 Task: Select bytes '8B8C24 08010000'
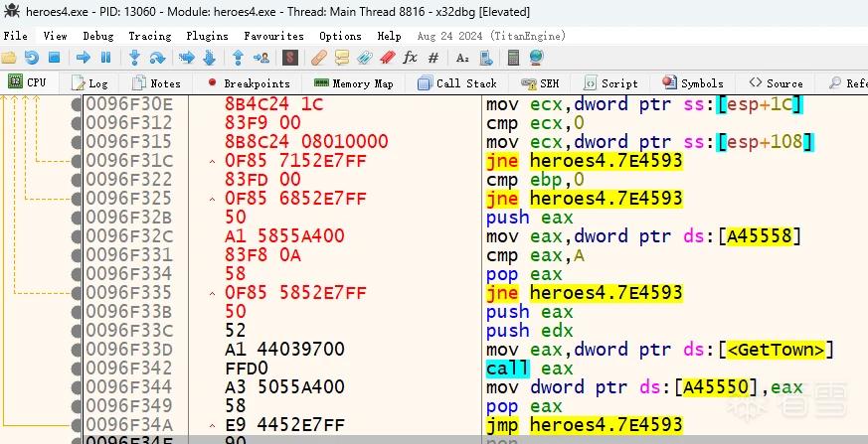(306, 142)
